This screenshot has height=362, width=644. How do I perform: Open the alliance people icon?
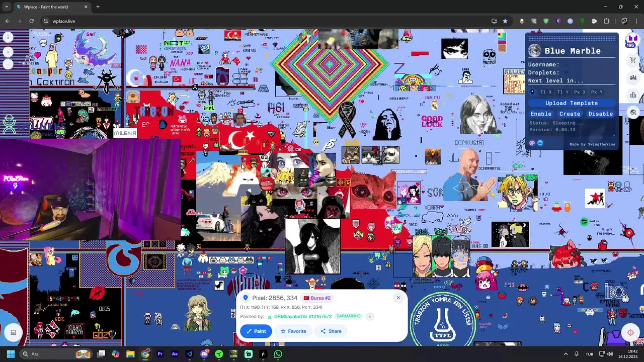pyautogui.click(x=633, y=77)
